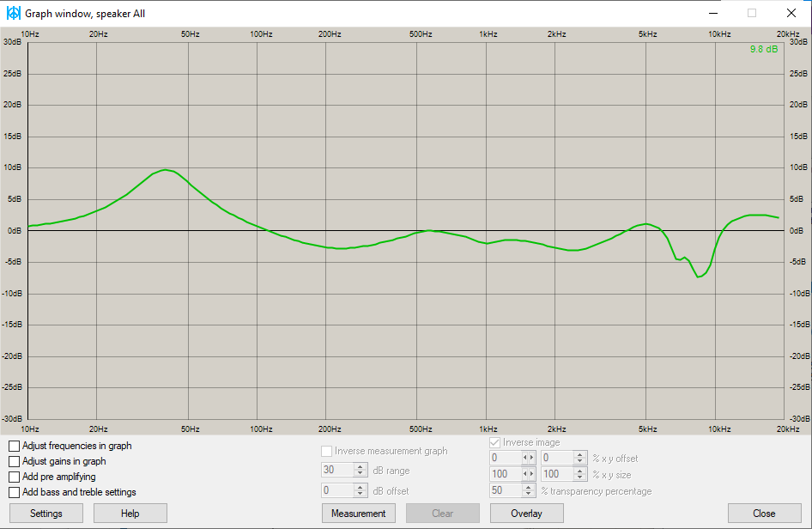Click the Close button at bottom right
Screen dimensions: 812x529
coord(764,514)
